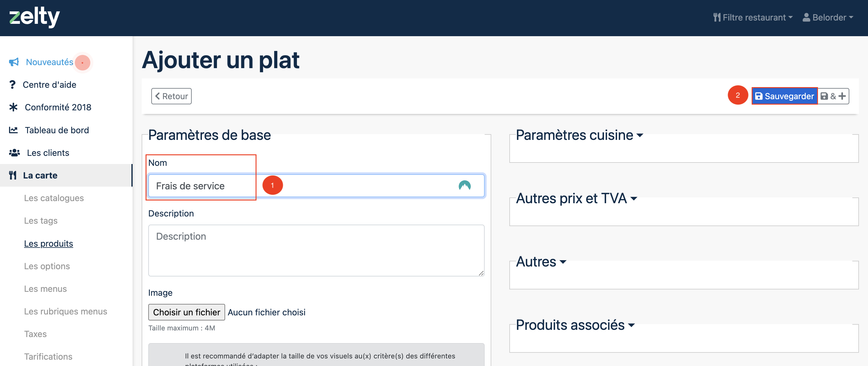The width and height of the screenshot is (868, 366).
Task: Click the La carte fork-knife icon
Action: 13,175
